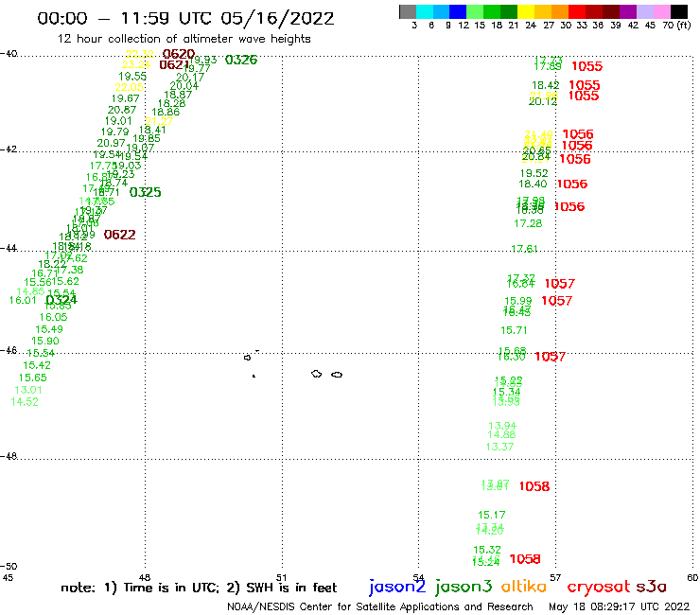Screen dimensions: 700x615
Task: Click the yellow wave height value '21.27'
Action: pos(159,121)
